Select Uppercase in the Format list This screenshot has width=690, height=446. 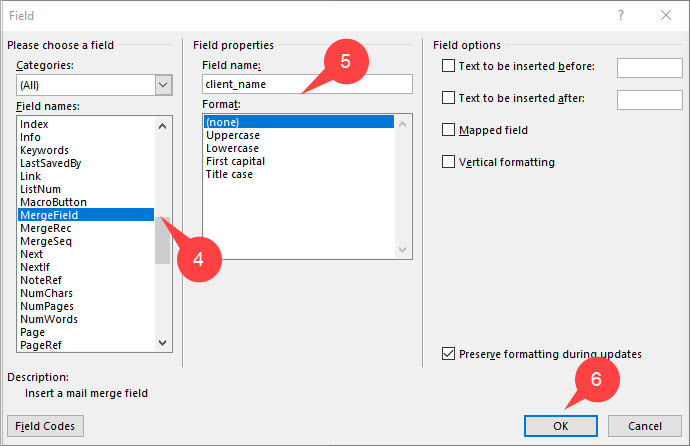pos(233,135)
